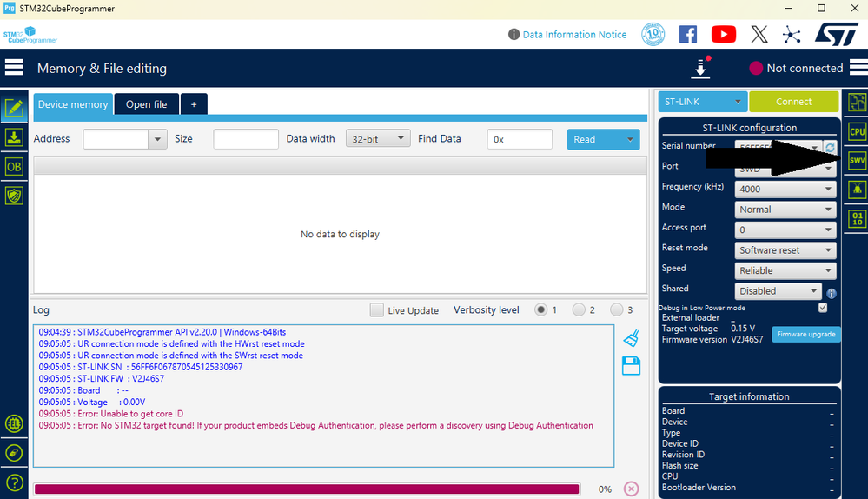The height and width of the screenshot is (499, 868).
Task: Click the ST logo
Action: pos(836,34)
